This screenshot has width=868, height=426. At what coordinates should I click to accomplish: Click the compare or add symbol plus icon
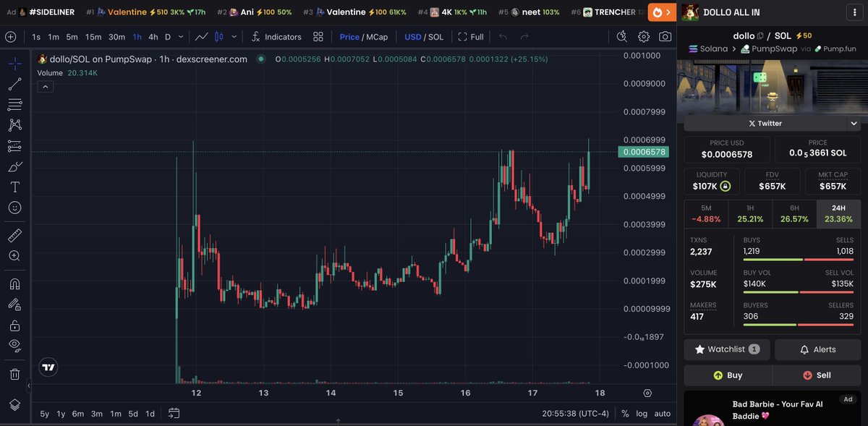coord(10,37)
